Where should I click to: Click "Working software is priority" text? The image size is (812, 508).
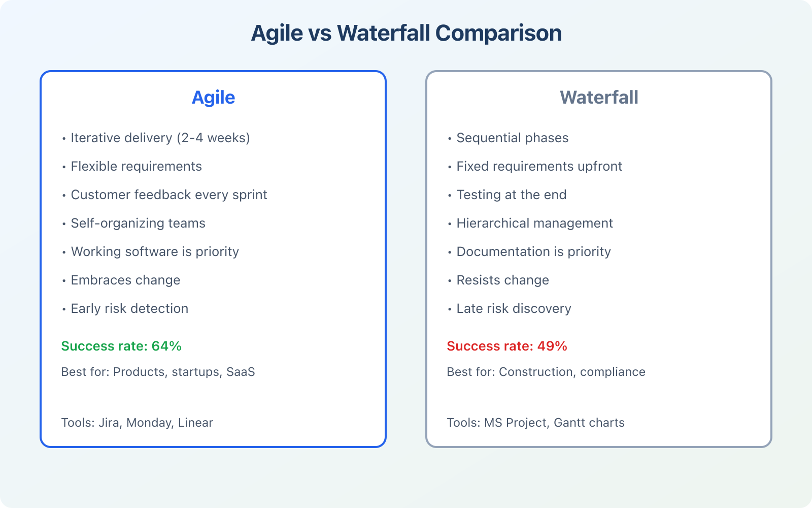(x=155, y=252)
